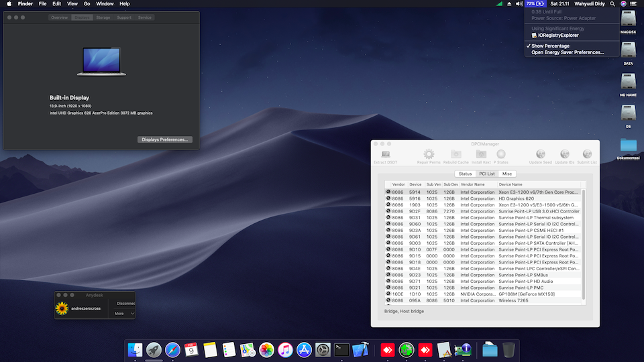The image size is (644, 362).
Task: Select the Wireless 7265 row
Action: [483, 300]
